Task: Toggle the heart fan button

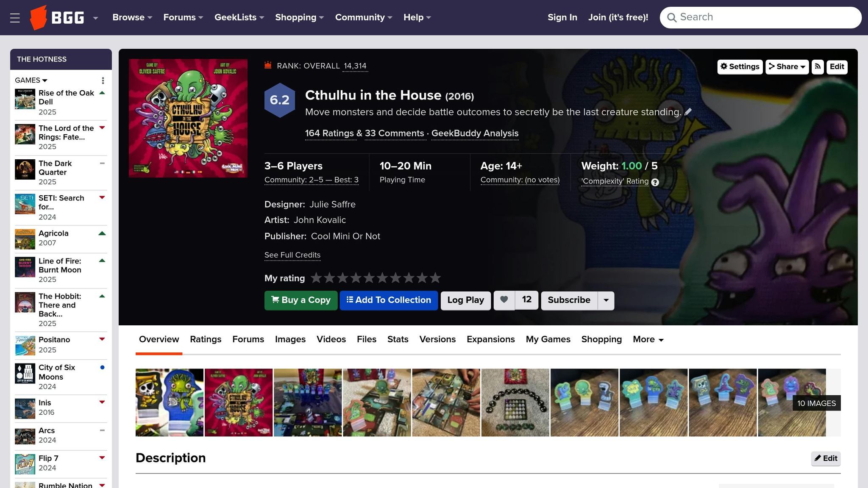Action: pyautogui.click(x=504, y=300)
